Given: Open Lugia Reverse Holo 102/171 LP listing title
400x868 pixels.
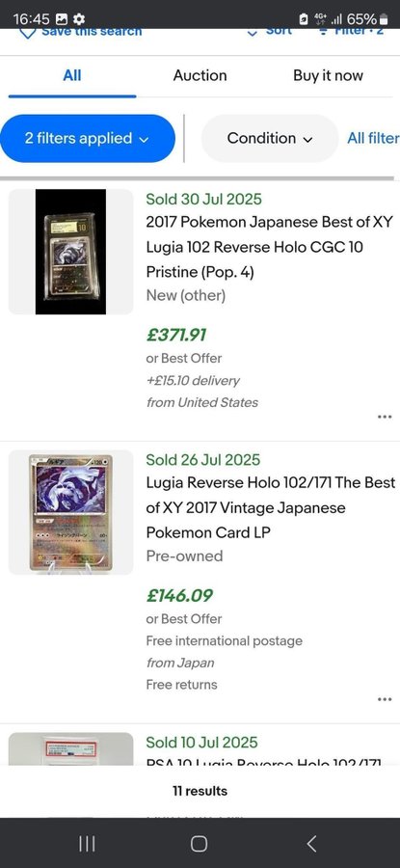Looking at the screenshot, I should click(x=271, y=507).
